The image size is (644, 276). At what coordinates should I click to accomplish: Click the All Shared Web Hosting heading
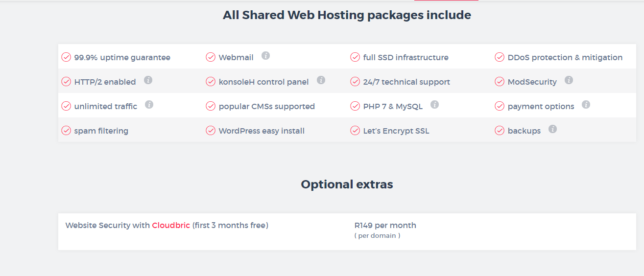point(347,15)
